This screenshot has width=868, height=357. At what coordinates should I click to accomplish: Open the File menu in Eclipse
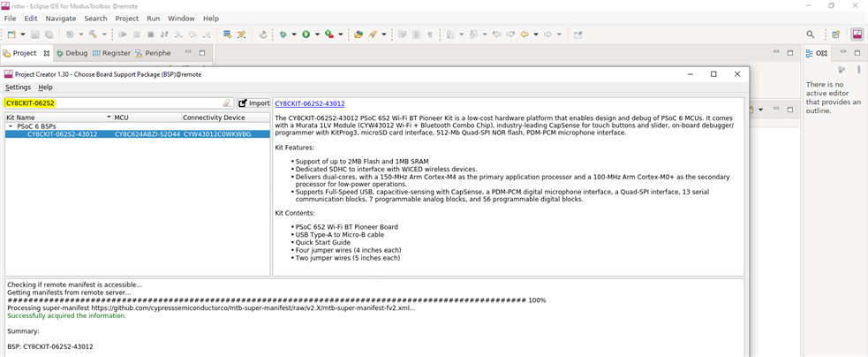tap(10, 19)
